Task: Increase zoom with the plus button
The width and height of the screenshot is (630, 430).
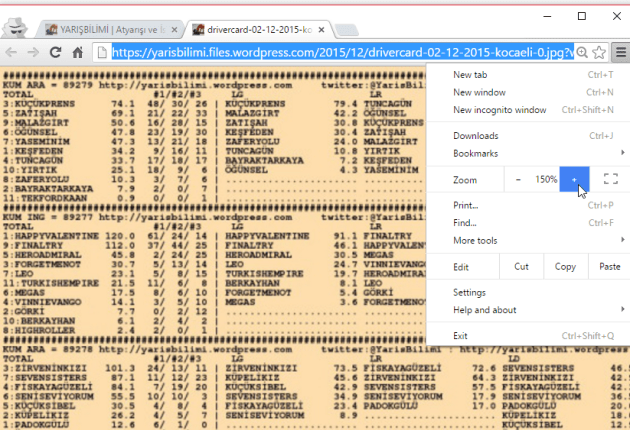Action: (x=575, y=179)
